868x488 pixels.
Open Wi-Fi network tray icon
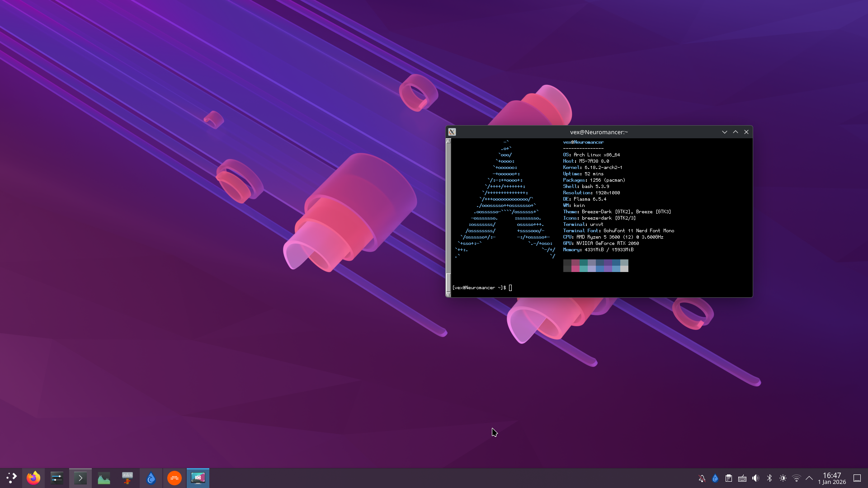coord(797,478)
